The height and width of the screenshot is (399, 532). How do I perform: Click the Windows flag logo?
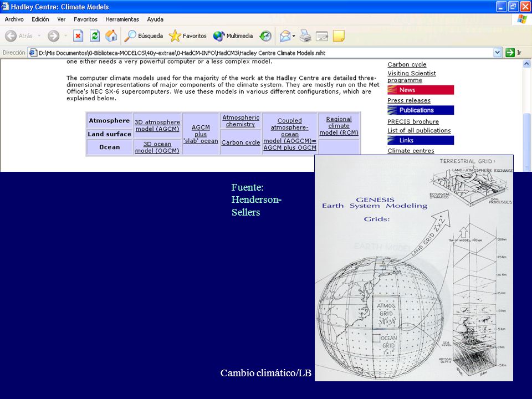tap(522, 19)
